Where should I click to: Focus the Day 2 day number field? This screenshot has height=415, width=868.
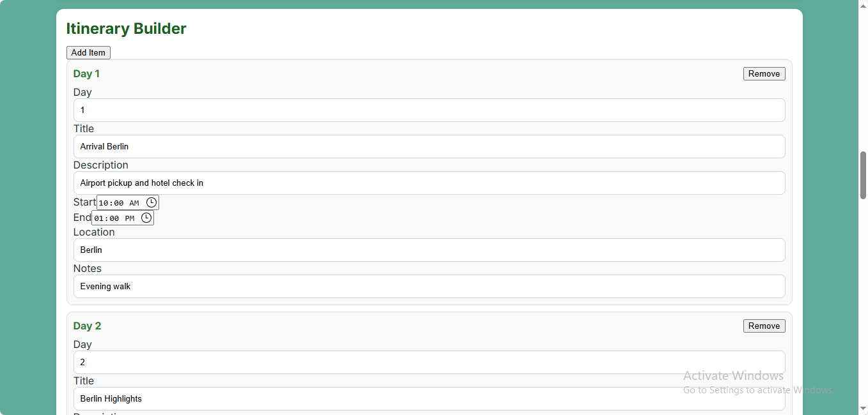pos(429,362)
